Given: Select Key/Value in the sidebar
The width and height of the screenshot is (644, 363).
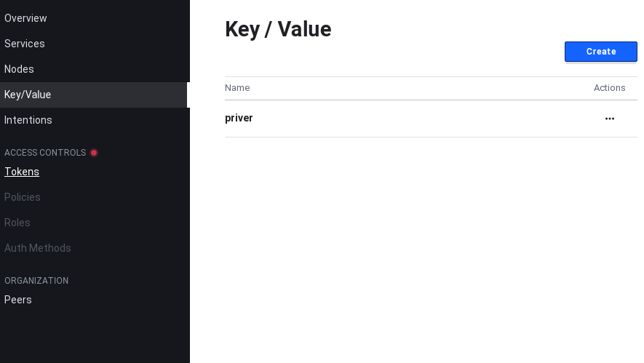Looking at the screenshot, I should pos(28,95).
